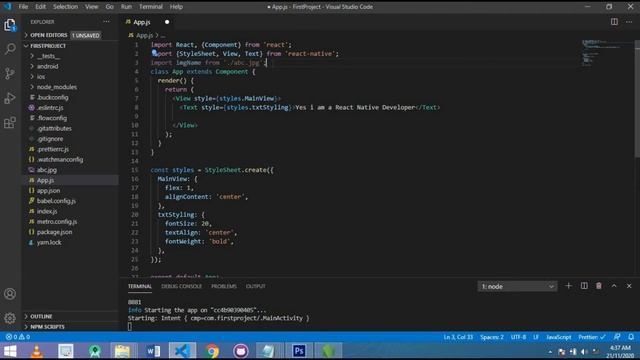The width and height of the screenshot is (640, 360).
Task: Open the Extensions view
Action: pyautogui.click(x=10, y=122)
